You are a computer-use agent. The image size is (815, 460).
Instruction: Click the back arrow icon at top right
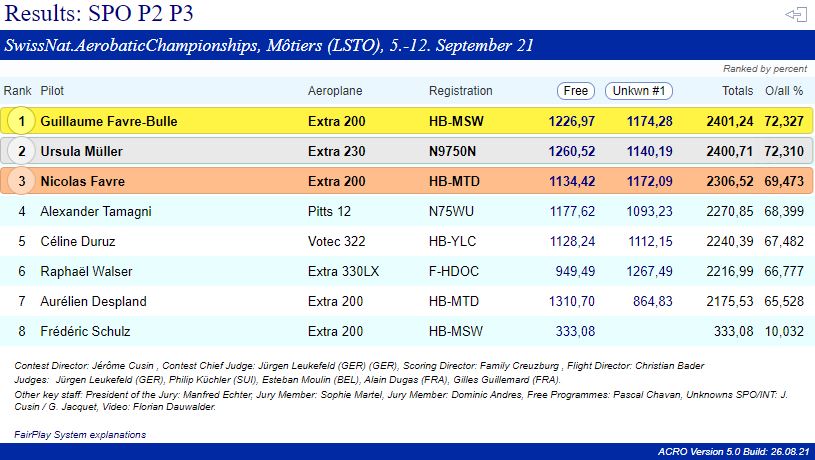[x=796, y=14]
